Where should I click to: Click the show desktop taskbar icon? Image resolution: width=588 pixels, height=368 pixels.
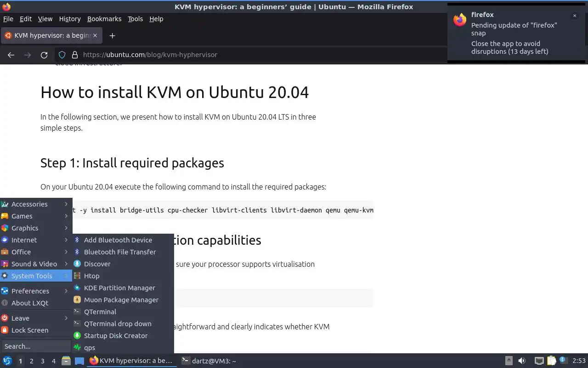click(x=79, y=361)
